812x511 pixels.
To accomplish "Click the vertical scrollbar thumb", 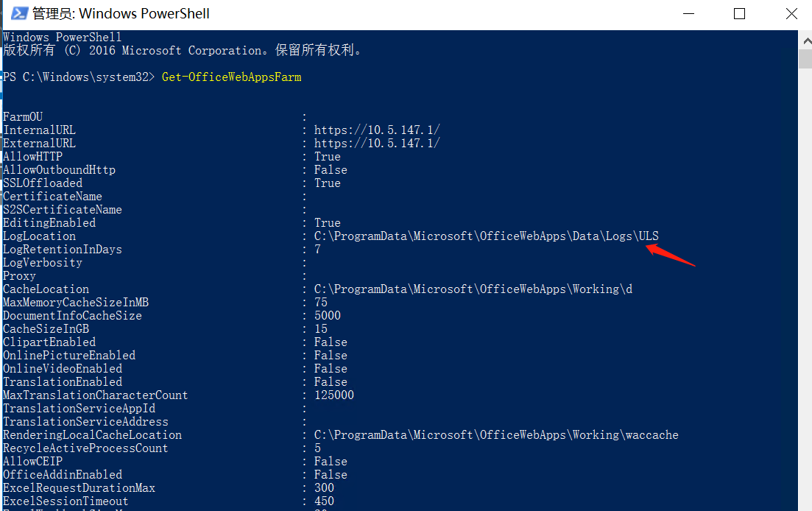I will [806, 58].
